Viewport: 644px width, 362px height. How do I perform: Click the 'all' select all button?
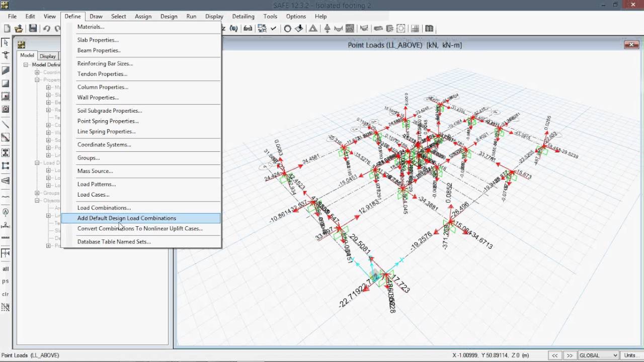pyautogui.click(x=6, y=269)
